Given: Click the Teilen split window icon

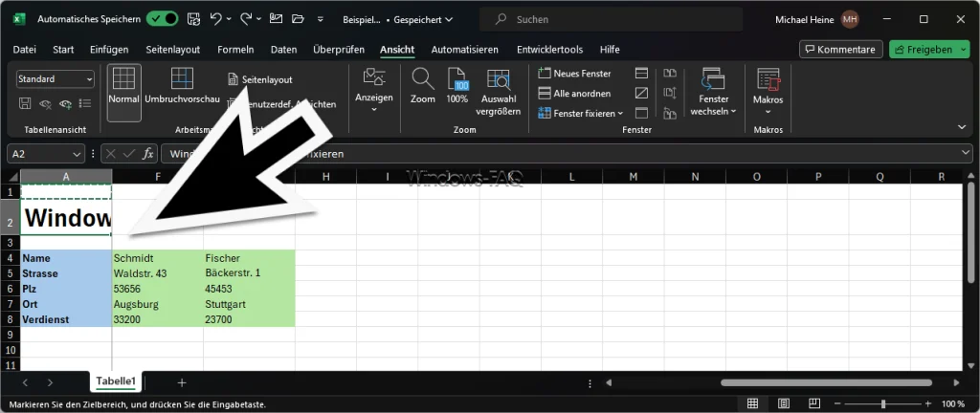Looking at the screenshot, I should pyautogui.click(x=641, y=74).
